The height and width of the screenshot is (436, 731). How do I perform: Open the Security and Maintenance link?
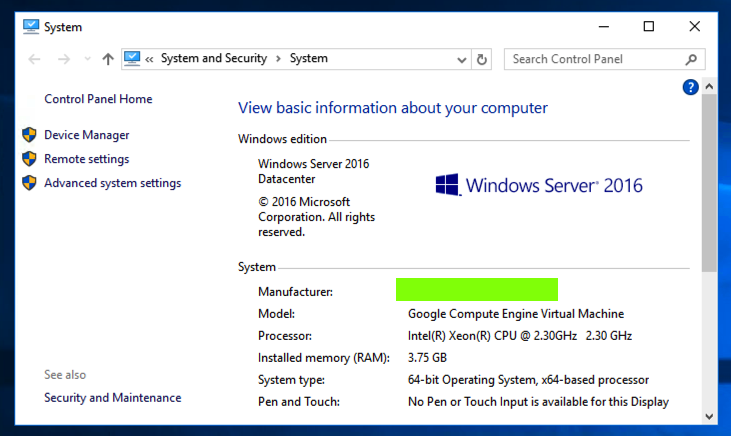coord(112,398)
